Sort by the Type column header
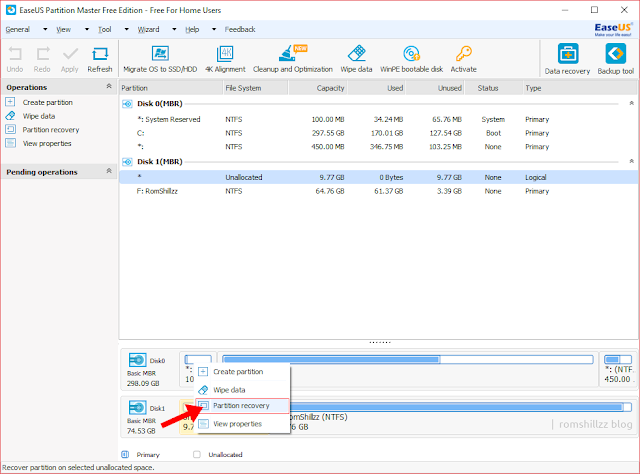This screenshot has height=474, width=640. [580, 88]
